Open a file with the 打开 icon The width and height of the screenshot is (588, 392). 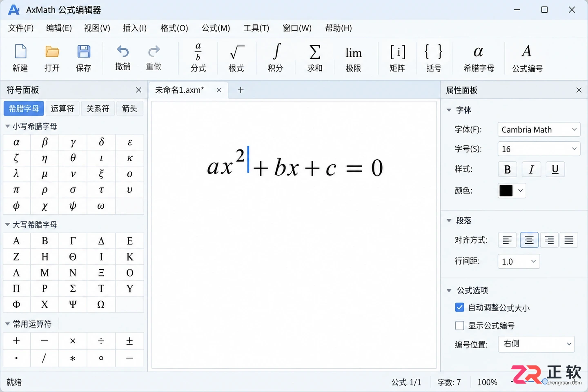(52, 52)
